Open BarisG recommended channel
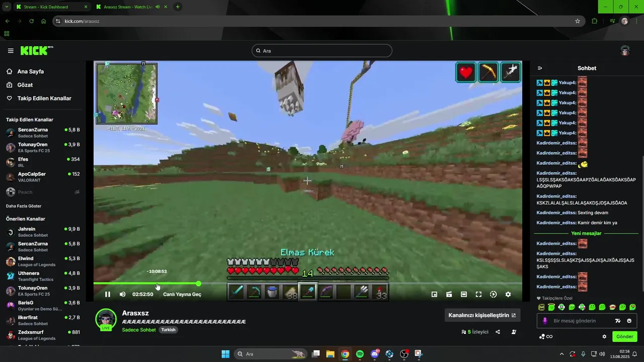 [x=43, y=306]
